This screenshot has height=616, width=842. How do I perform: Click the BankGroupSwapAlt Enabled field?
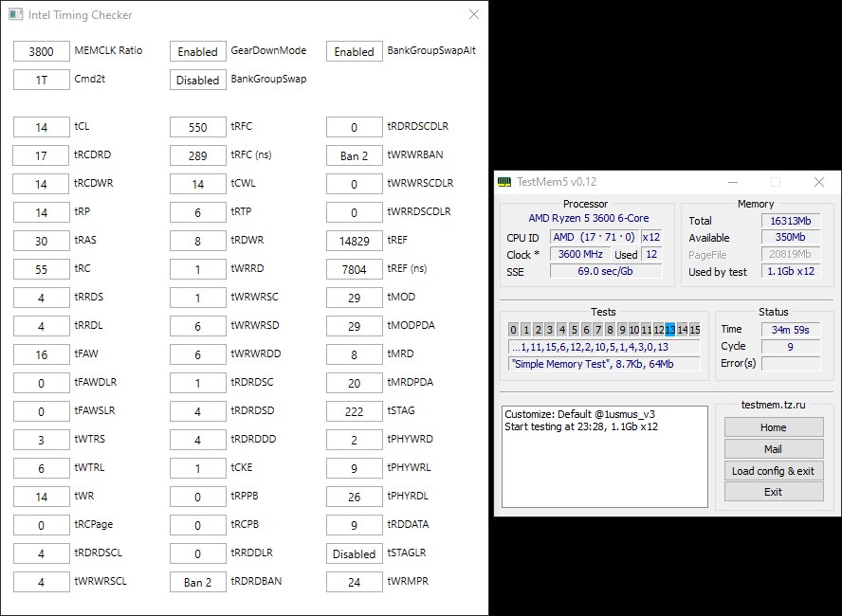click(x=354, y=51)
